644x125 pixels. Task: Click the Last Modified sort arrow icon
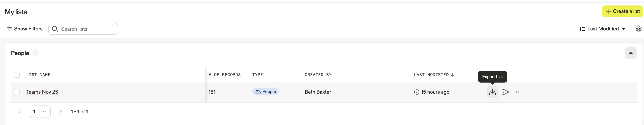pos(452,75)
